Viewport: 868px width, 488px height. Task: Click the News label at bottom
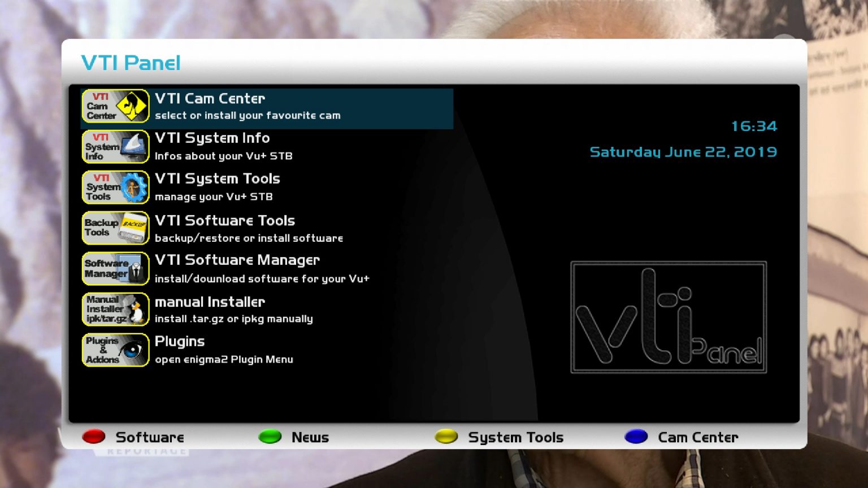310,437
